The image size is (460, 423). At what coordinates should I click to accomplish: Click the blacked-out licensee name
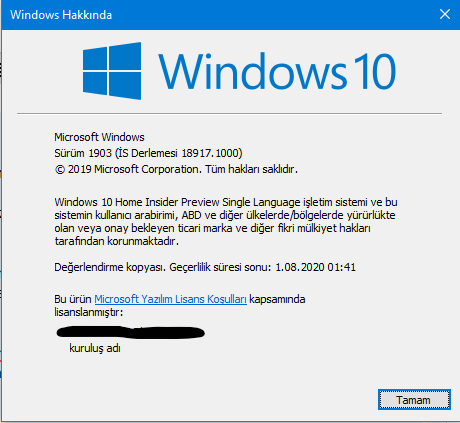130,332
